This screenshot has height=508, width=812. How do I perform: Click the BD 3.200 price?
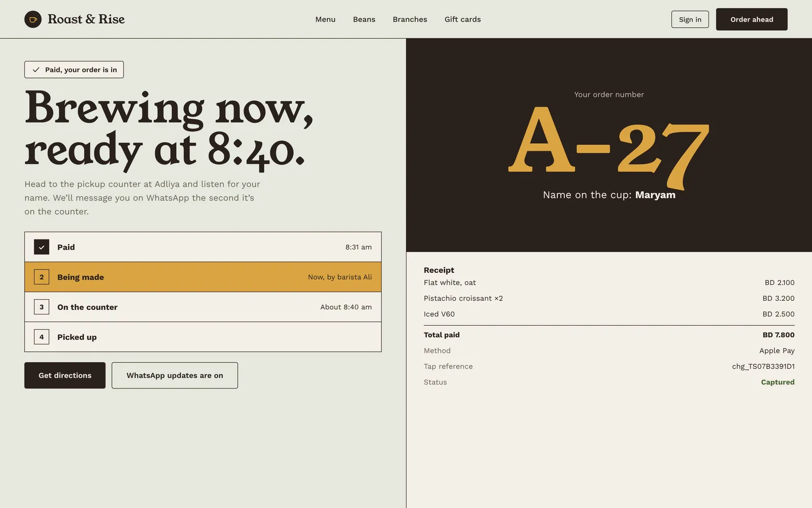pos(779,298)
